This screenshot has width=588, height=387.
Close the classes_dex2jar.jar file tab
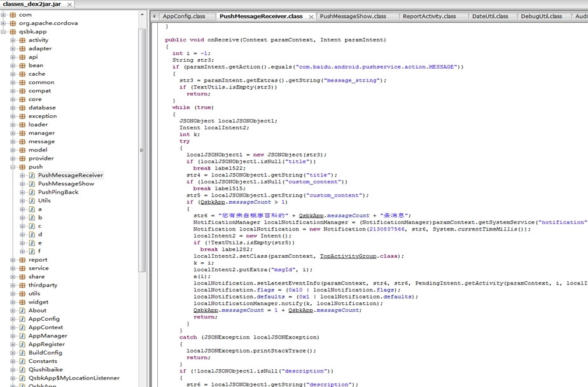(x=69, y=4)
